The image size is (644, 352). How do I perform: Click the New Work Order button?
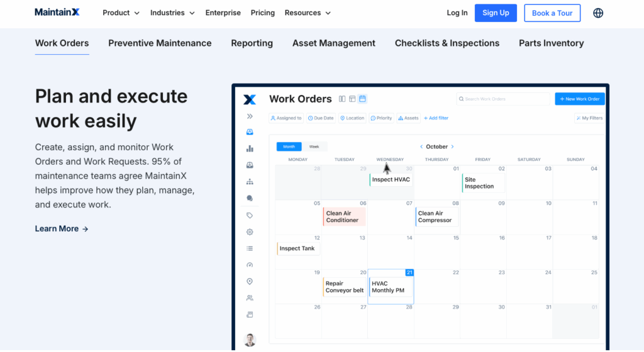[x=579, y=99]
